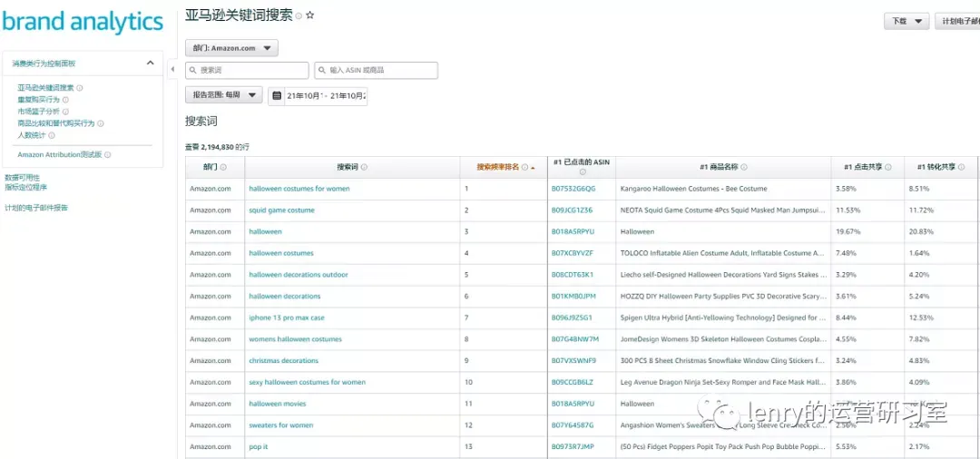Open 人数统计 in the sidebar
This screenshot has height=459, width=980.
pyautogui.click(x=32, y=135)
